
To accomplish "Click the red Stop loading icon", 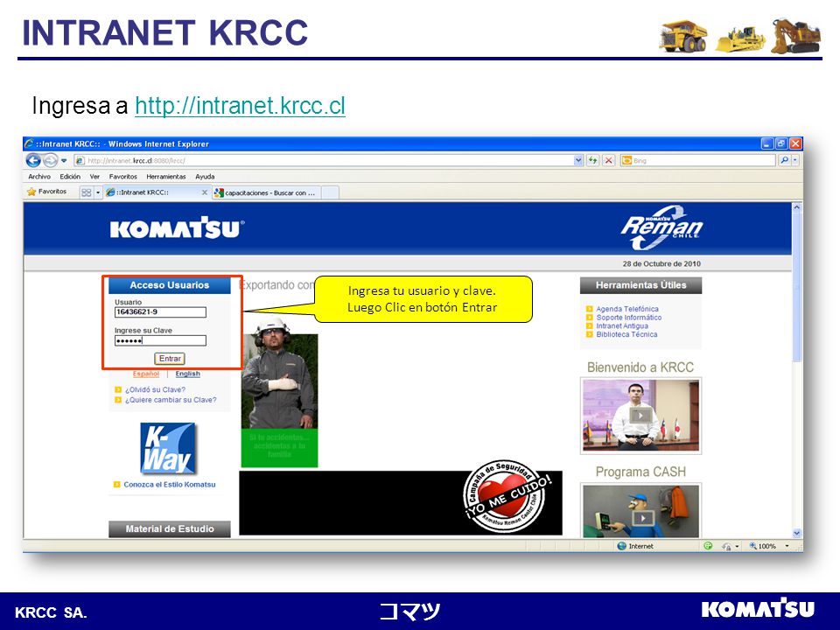I will coord(609,160).
